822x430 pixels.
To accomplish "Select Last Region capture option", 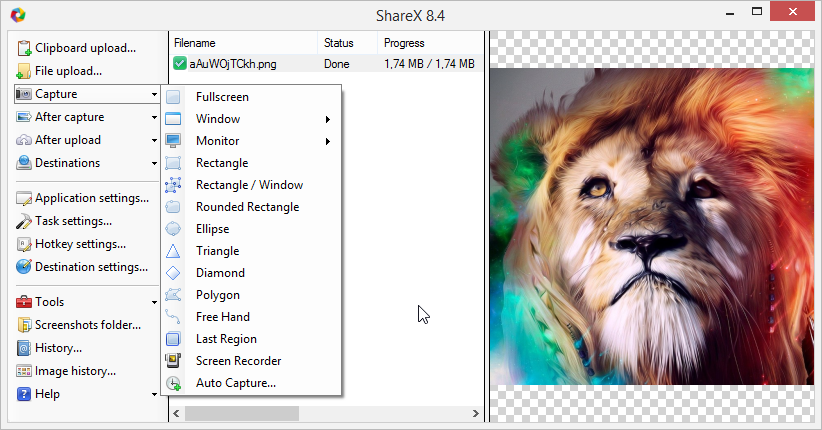I will point(251,339).
